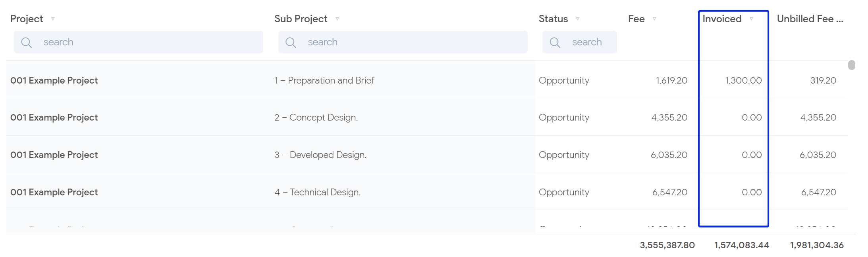Type in the Project search field
Screen dimensions: 868x257
(x=151, y=42)
